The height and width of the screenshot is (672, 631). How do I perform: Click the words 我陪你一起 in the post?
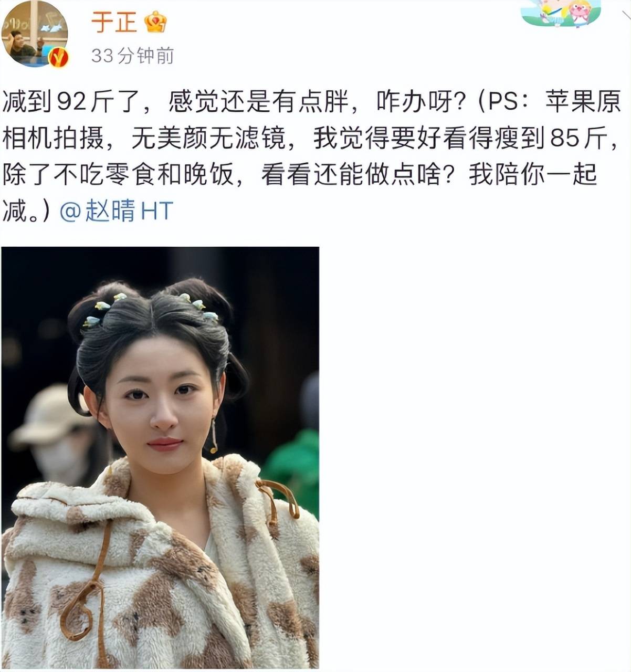(x=533, y=175)
